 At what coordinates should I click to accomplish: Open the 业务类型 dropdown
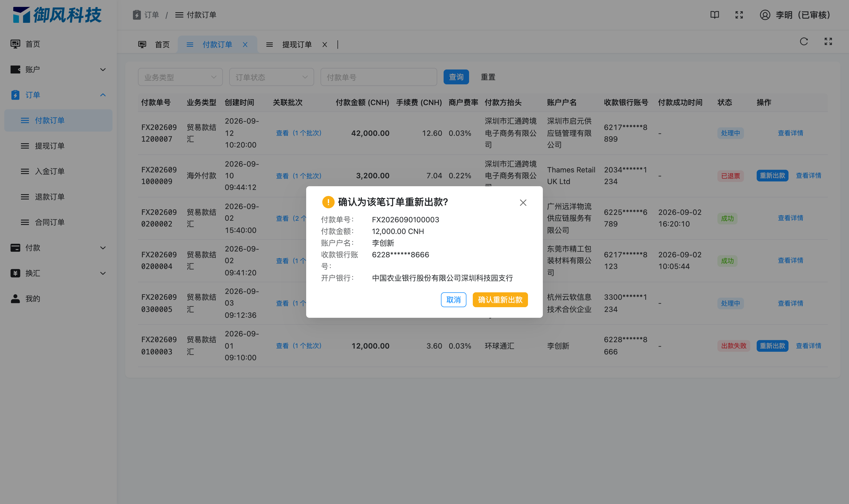[x=180, y=77]
